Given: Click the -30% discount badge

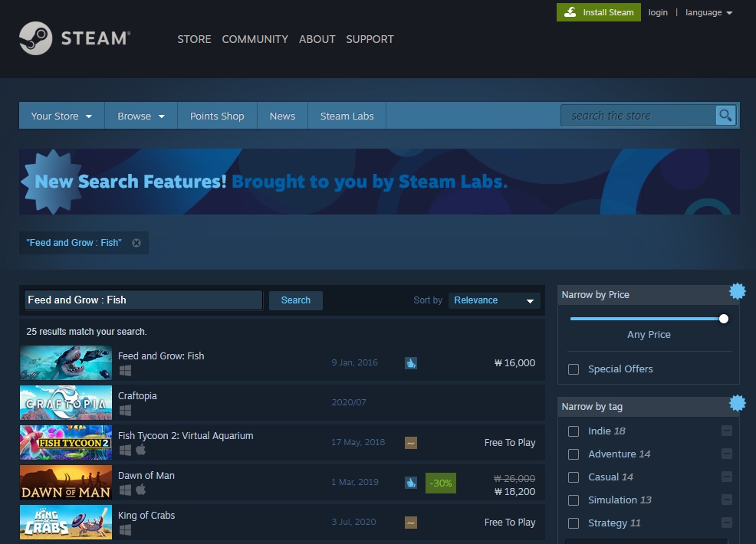Looking at the screenshot, I should (x=441, y=483).
